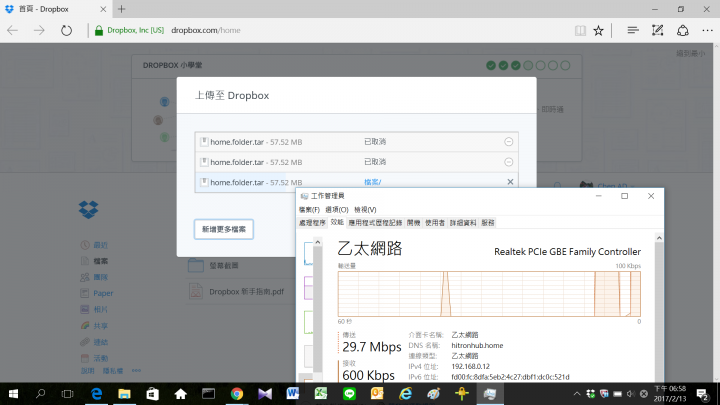The image size is (720, 405).
Task: Switch to the 處理程序 tab
Action: pos(312,223)
